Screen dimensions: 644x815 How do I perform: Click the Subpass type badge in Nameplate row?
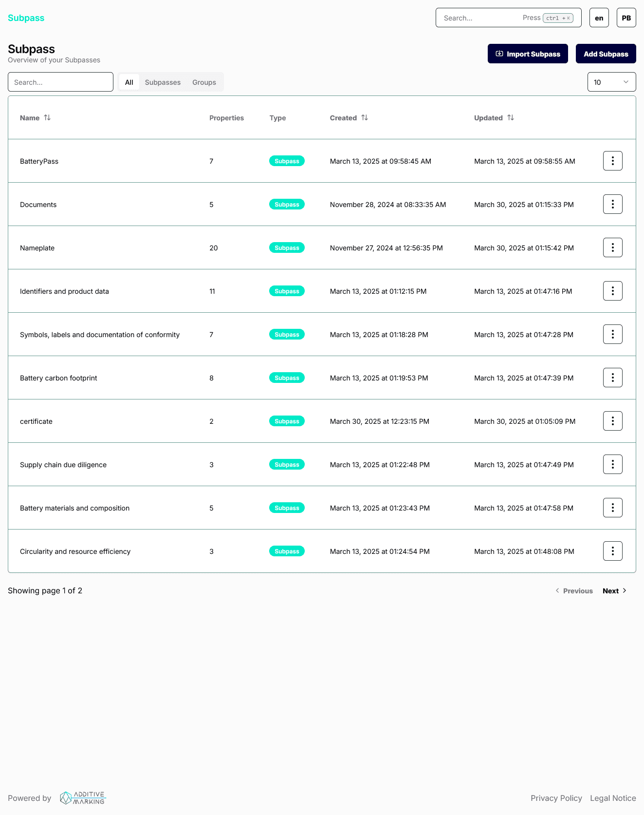point(287,247)
